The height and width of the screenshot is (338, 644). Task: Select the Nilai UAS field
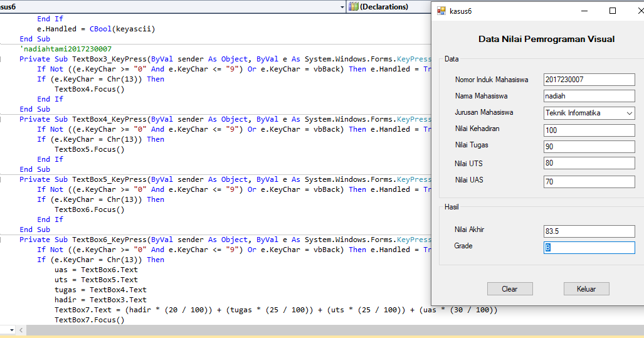(589, 182)
